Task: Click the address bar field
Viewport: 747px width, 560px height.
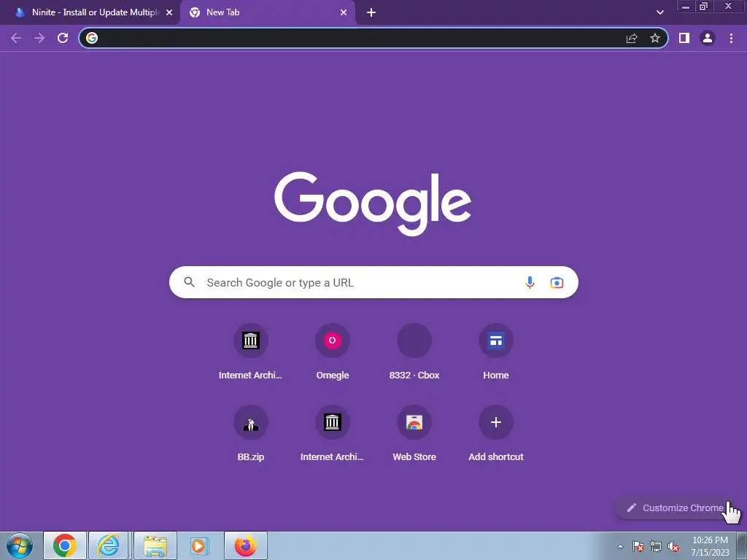Action: pyautogui.click(x=373, y=38)
